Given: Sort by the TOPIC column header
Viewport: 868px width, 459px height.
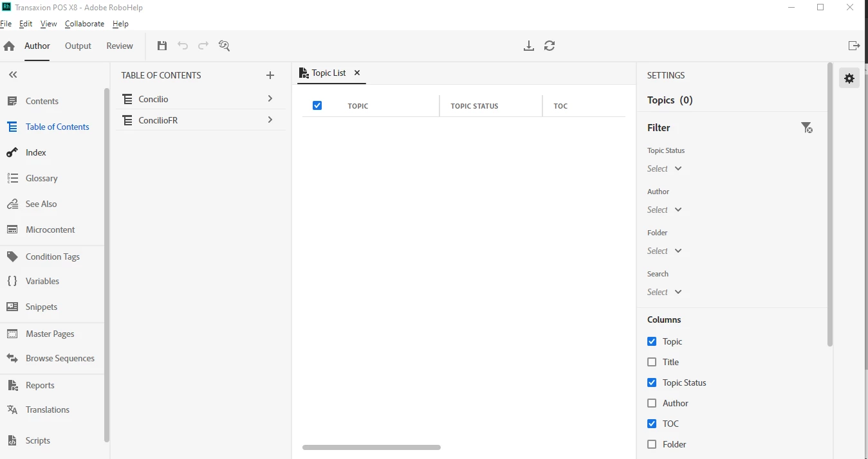Looking at the screenshot, I should pos(358,106).
